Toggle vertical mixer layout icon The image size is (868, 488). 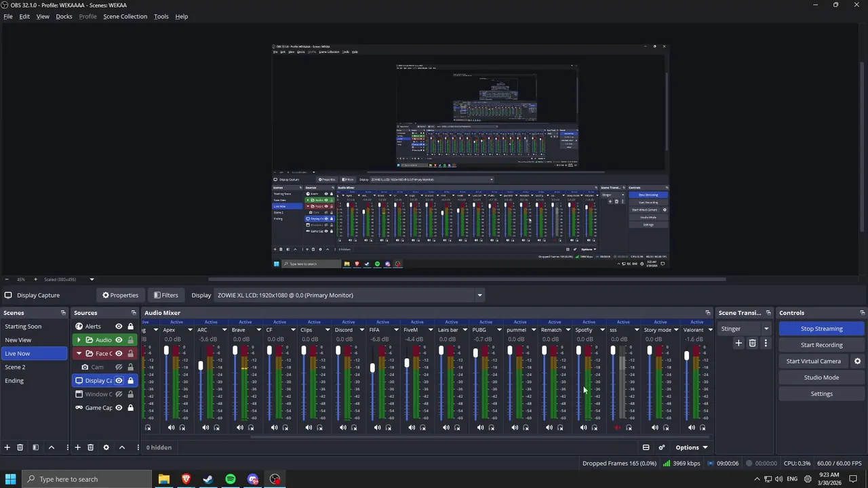[x=646, y=447]
